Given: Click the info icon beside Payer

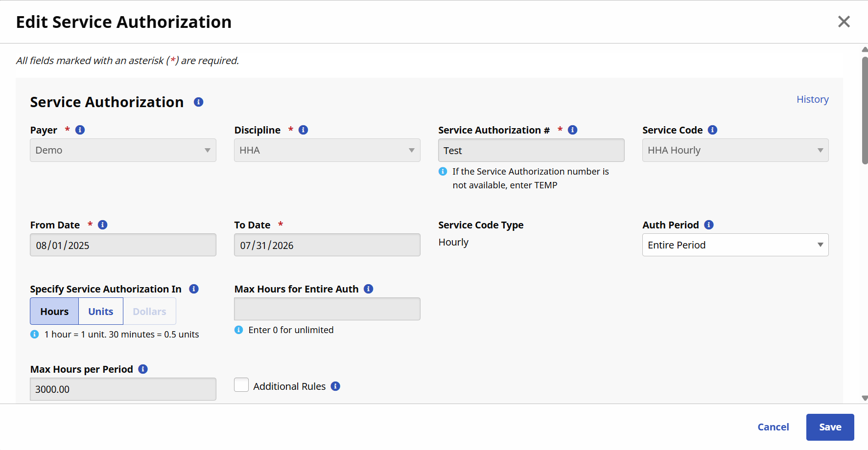Looking at the screenshot, I should pos(79,130).
